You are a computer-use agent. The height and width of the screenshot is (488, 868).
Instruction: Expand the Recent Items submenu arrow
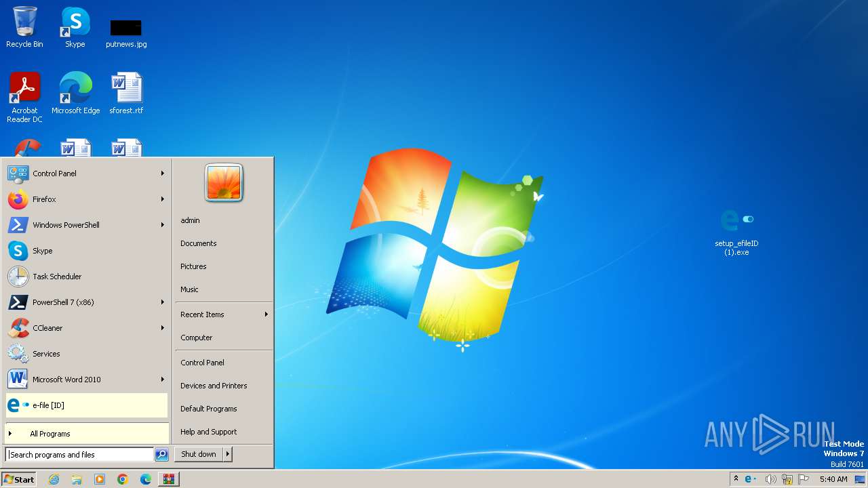267,314
